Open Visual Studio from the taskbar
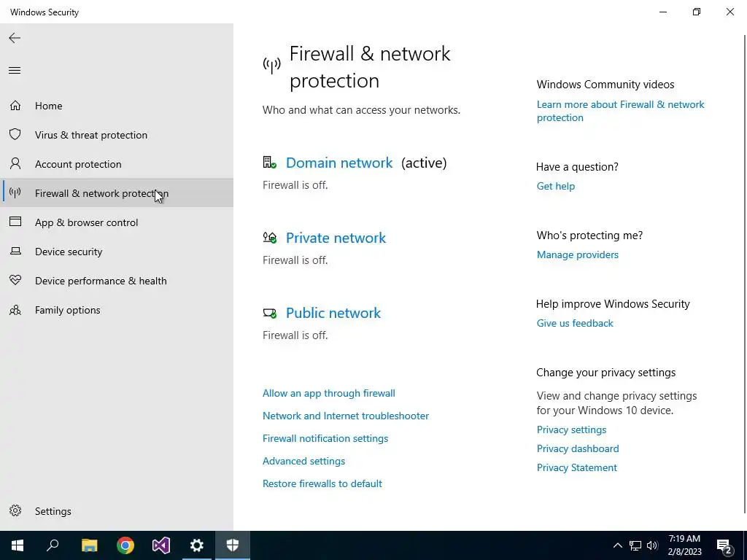Screen dimensions: 747x560 (x=161, y=545)
